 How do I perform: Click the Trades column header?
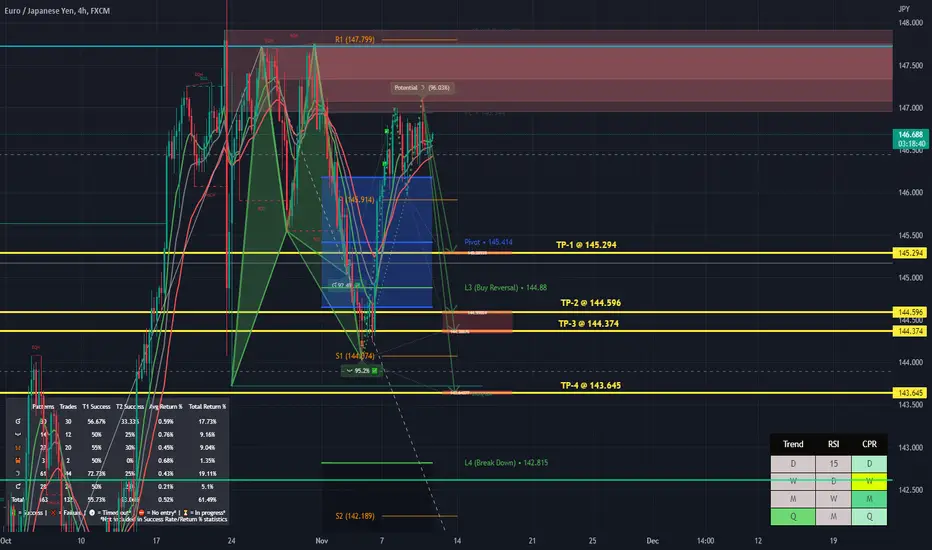tap(68, 407)
